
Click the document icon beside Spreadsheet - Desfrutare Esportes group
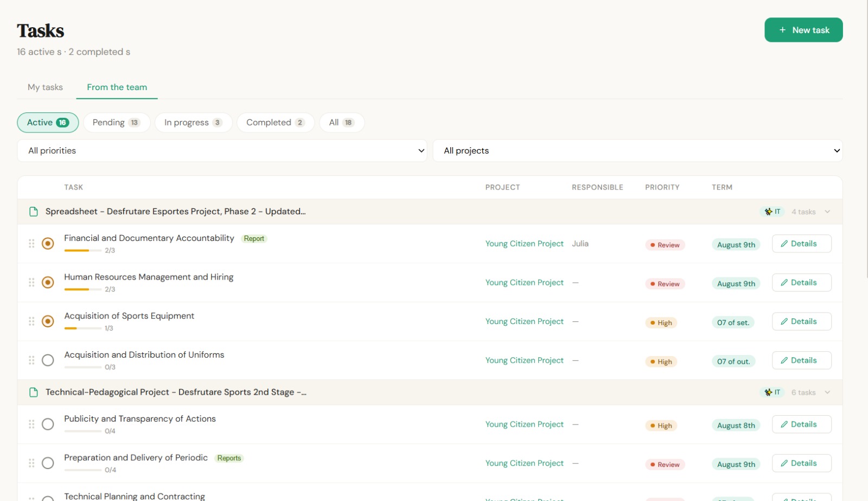[x=34, y=212]
